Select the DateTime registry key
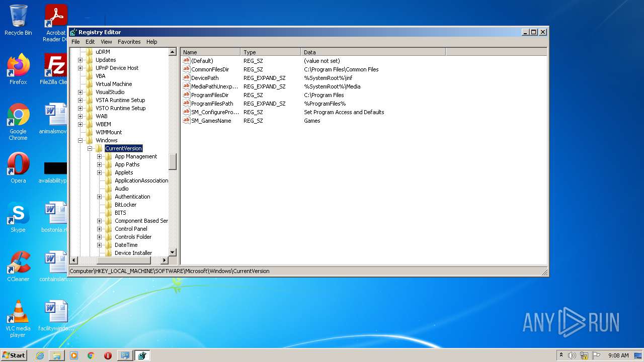This screenshot has height=362, width=644. point(126,245)
